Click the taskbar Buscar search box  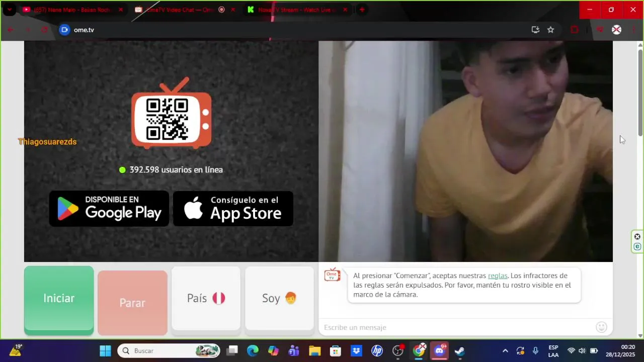(169, 351)
